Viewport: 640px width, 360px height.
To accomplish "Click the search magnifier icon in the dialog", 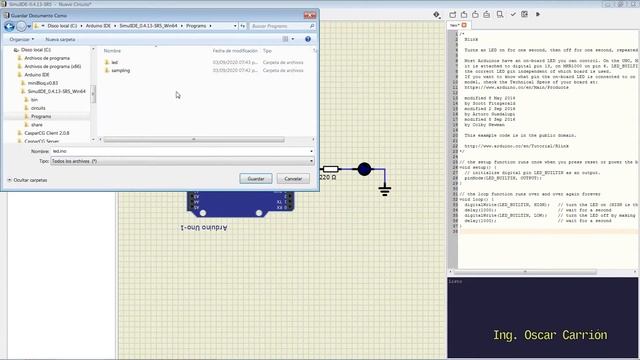I will coord(312,26).
